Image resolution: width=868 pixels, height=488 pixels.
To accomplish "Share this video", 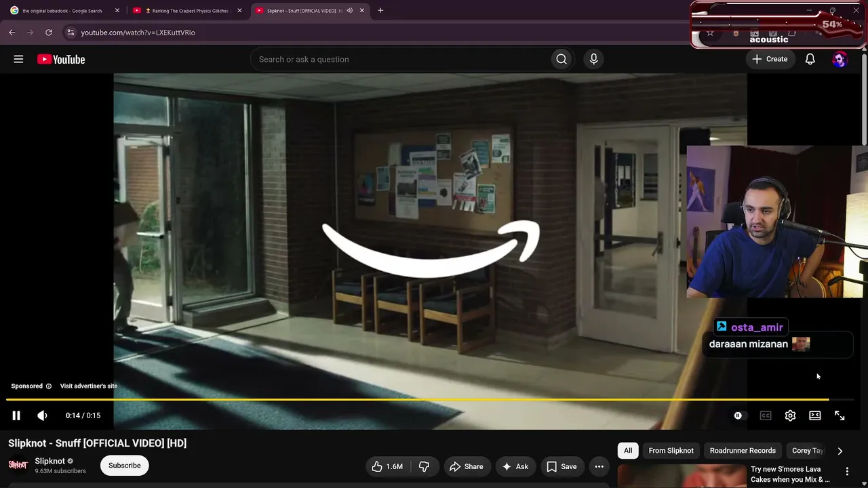I will tap(467, 466).
